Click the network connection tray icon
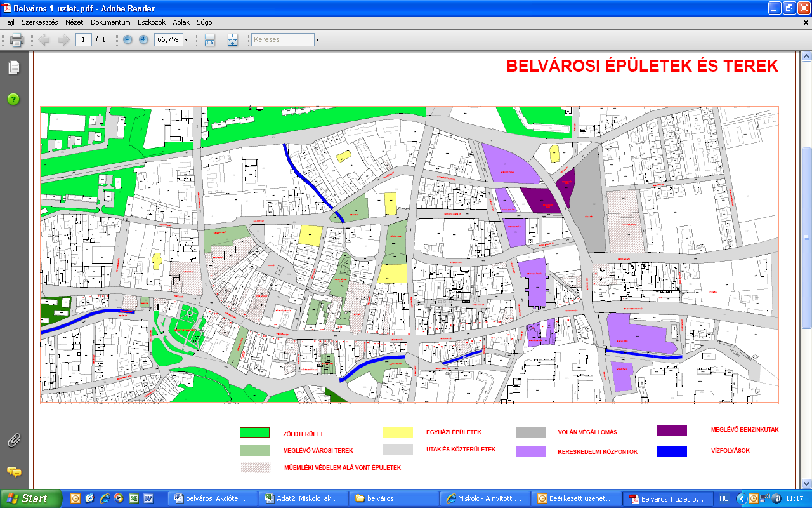 tap(764, 498)
